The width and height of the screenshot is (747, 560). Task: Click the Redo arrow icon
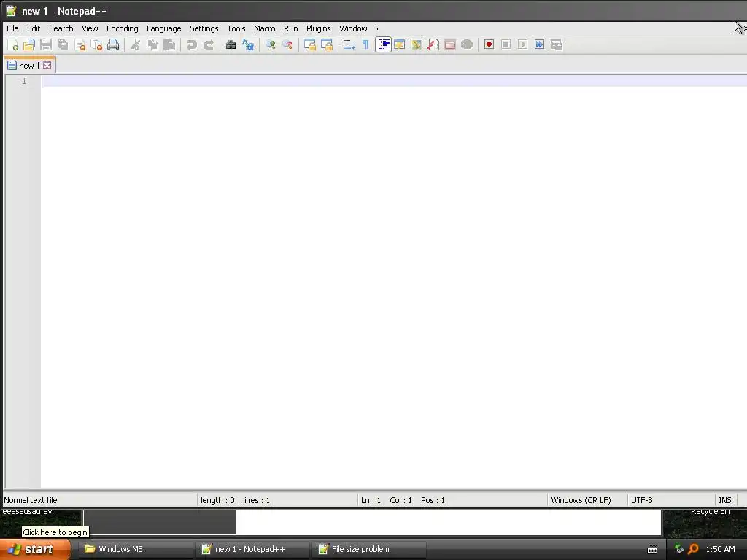point(209,44)
